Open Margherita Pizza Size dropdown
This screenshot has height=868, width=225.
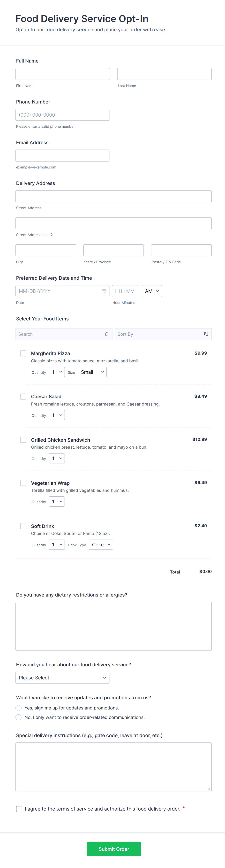click(92, 372)
